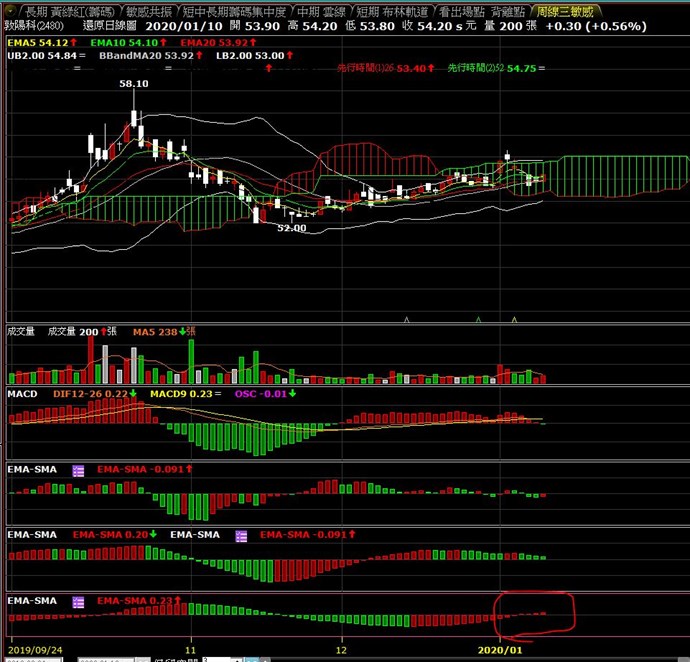Click the purple icon in the second EMA-SMA panel
This screenshot has width=690, height=662.
[x=241, y=535]
